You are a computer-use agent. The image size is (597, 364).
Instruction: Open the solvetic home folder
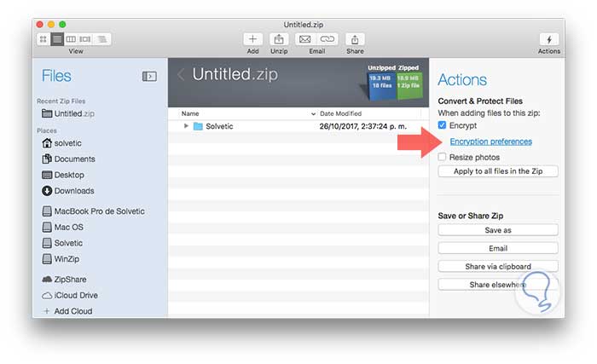[61, 143]
